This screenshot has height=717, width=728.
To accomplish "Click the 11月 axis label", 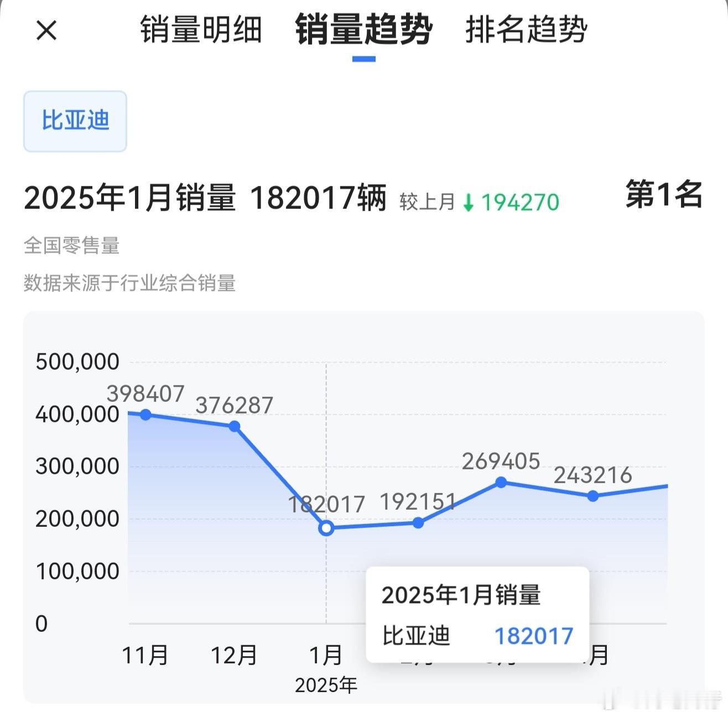I will click(145, 656).
